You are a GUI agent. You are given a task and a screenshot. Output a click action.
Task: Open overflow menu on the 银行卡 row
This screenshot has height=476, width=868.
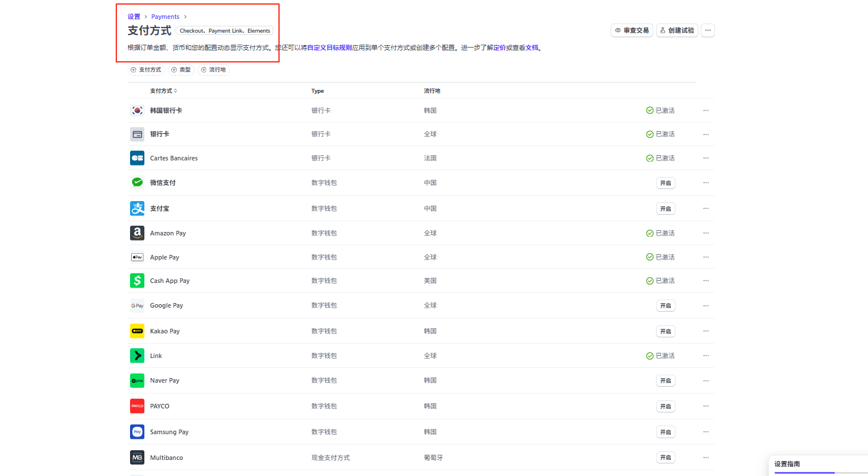pyautogui.click(x=706, y=134)
